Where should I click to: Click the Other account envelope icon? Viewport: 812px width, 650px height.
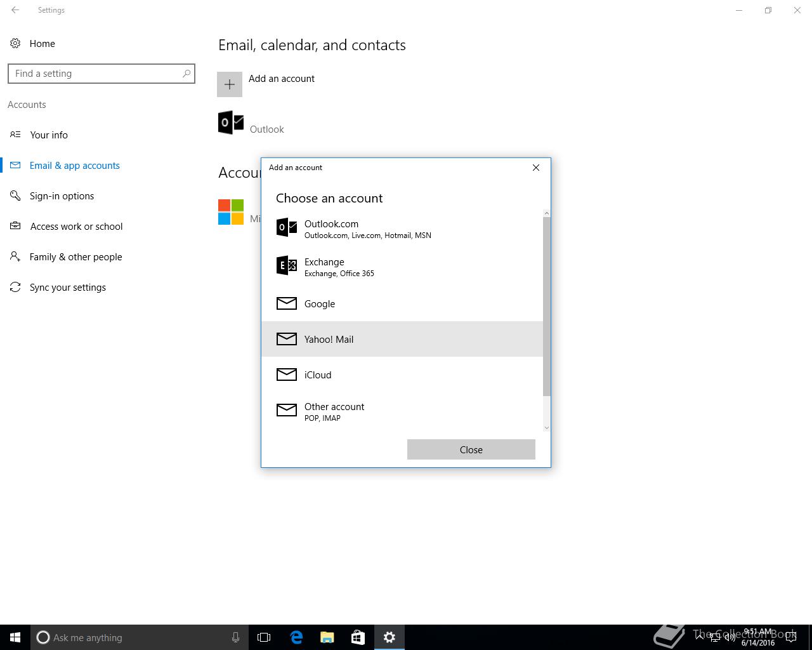point(287,410)
